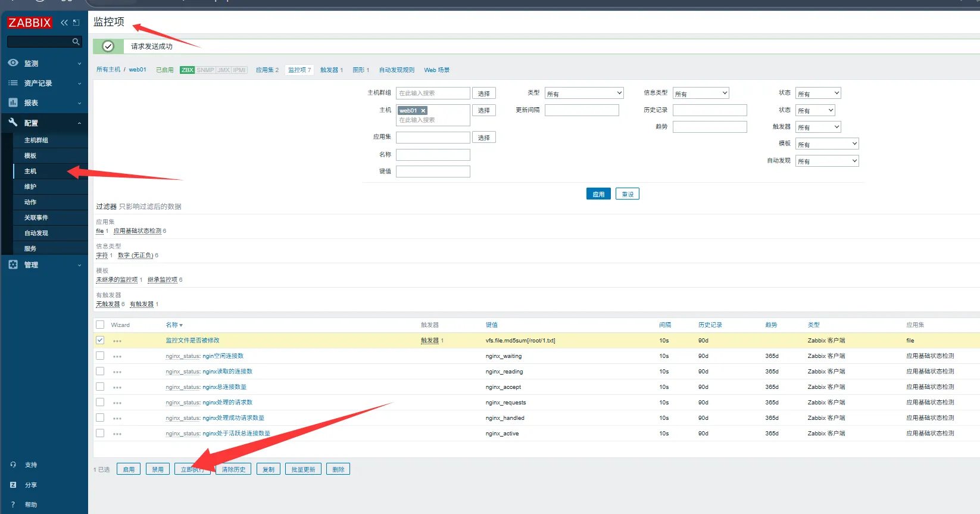Open the Administration gear icon menu
This screenshot has width=980, height=514.
pyautogui.click(x=13, y=264)
